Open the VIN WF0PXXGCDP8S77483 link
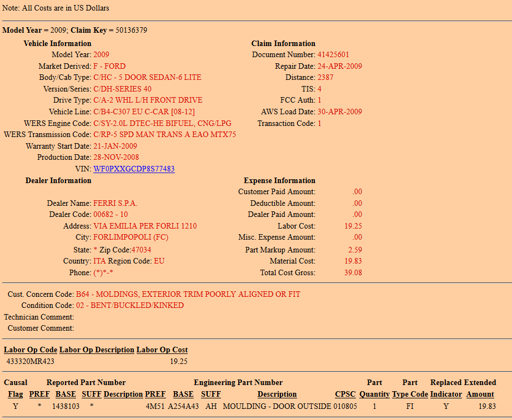This screenshot has width=512, height=420. [x=134, y=169]
